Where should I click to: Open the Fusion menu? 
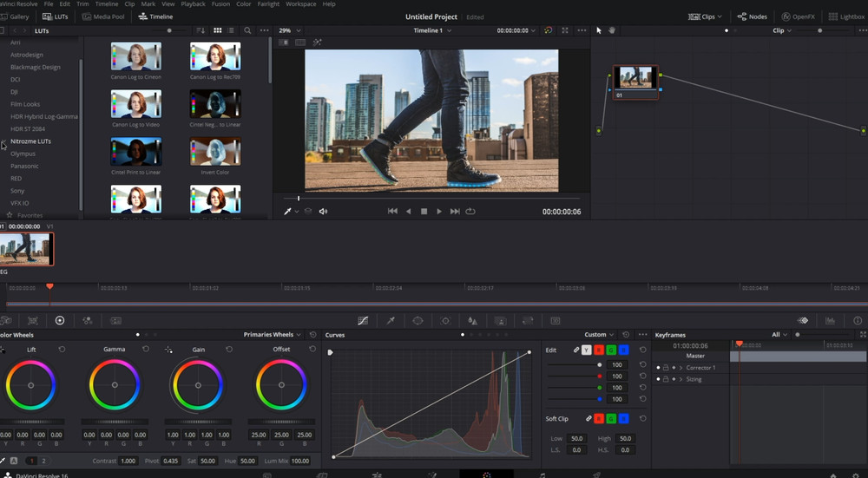tap(220, 3)
